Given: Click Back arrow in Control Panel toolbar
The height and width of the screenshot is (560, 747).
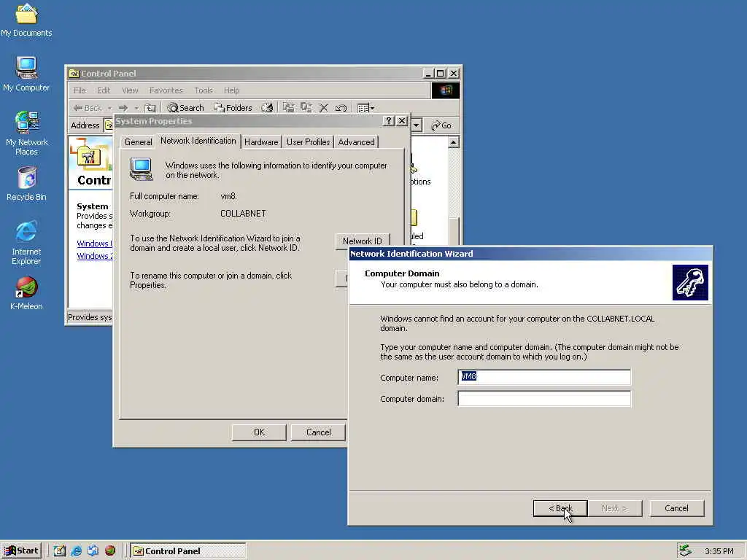Looking at the screenshot, I should coord(88,108).
